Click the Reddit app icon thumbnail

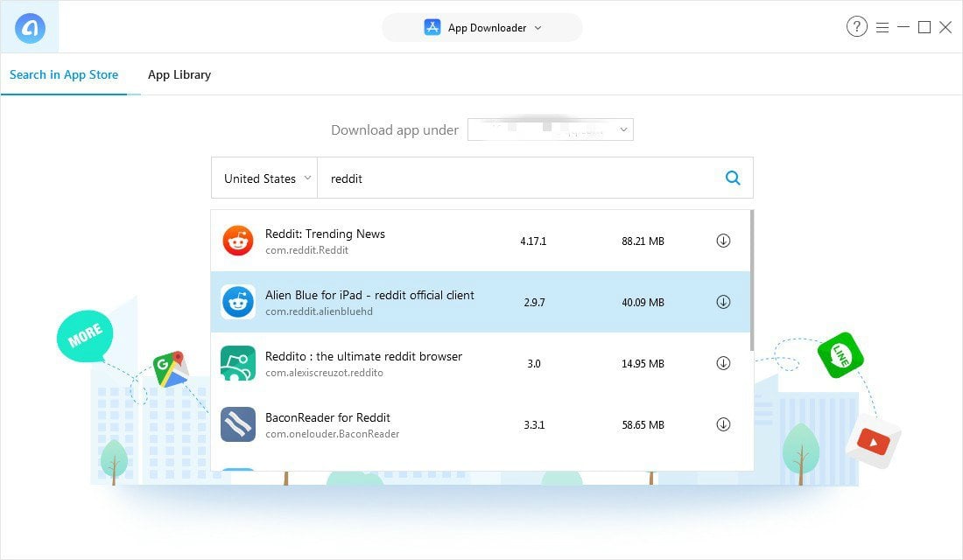(x=237, y=241)
